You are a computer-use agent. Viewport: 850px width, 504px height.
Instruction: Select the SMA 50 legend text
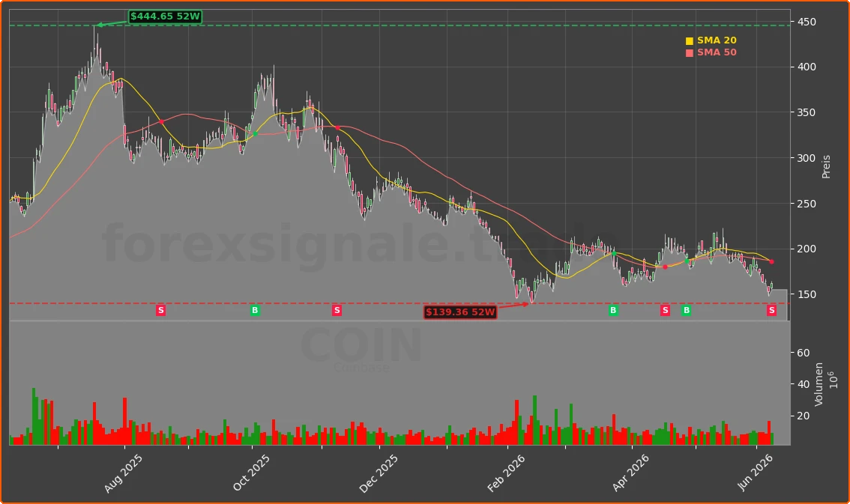tap(717, 52)
